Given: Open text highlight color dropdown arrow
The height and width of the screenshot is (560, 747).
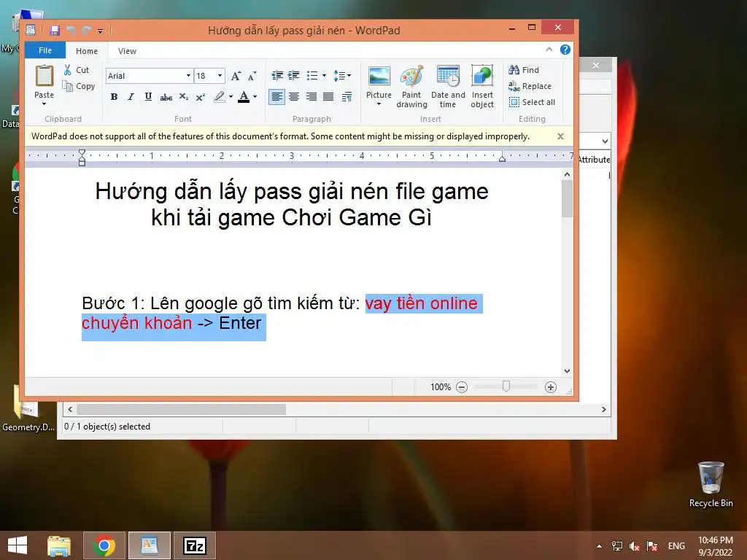Looking at the screenshot, I should tap(231, 97).
